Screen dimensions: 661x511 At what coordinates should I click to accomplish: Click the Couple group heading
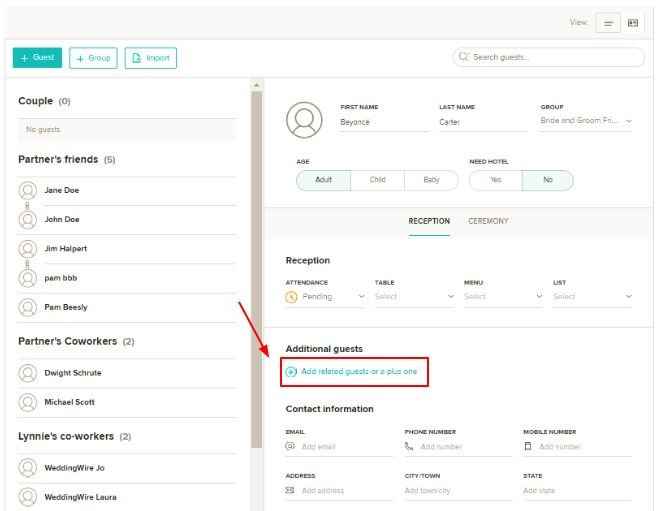pyautogui.click(x=35, y=101)
